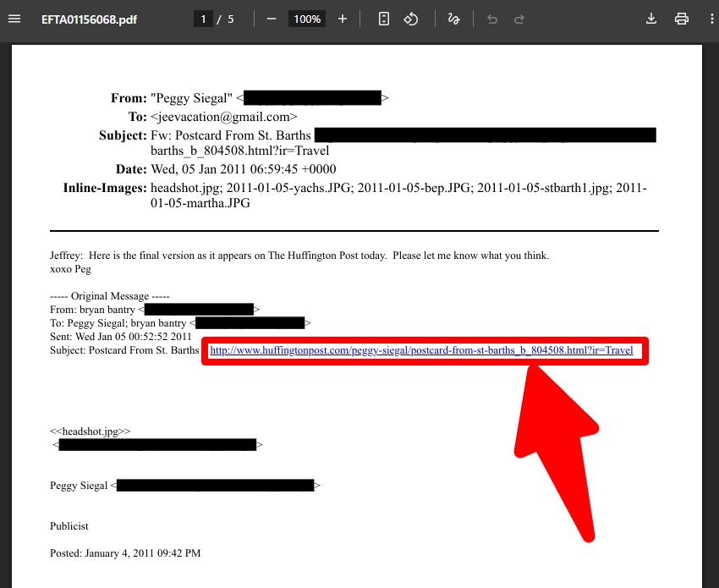Click the jeevacation@gmail.com recipient address
This screenshot has height=588, width=719.
[224, 117]
